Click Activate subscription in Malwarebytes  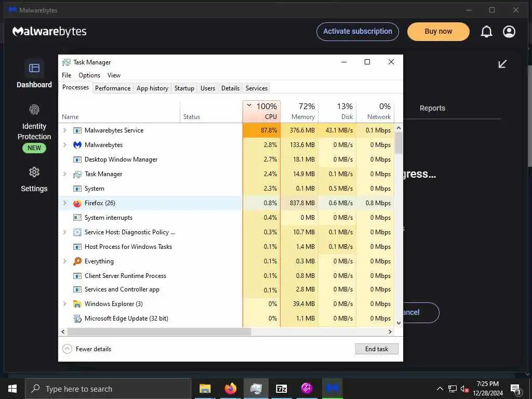pos(357,32)
